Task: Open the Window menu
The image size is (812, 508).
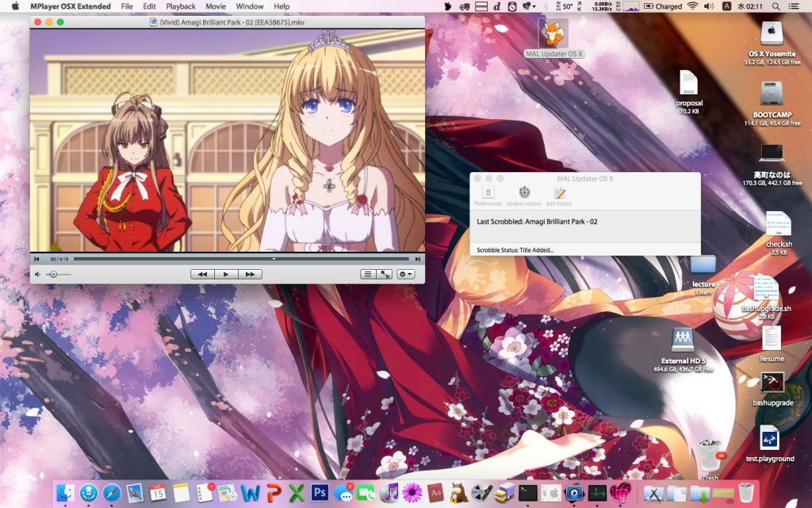Action: pos(250,6)
